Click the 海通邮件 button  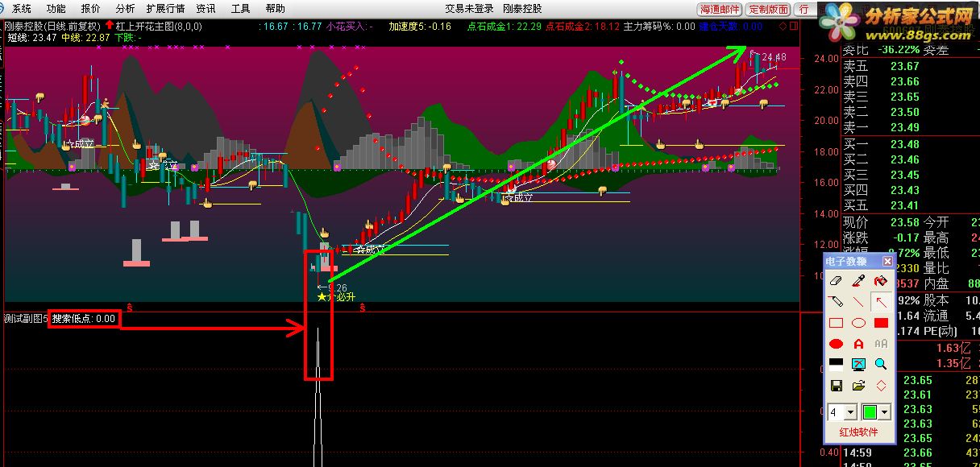point(719,10)
